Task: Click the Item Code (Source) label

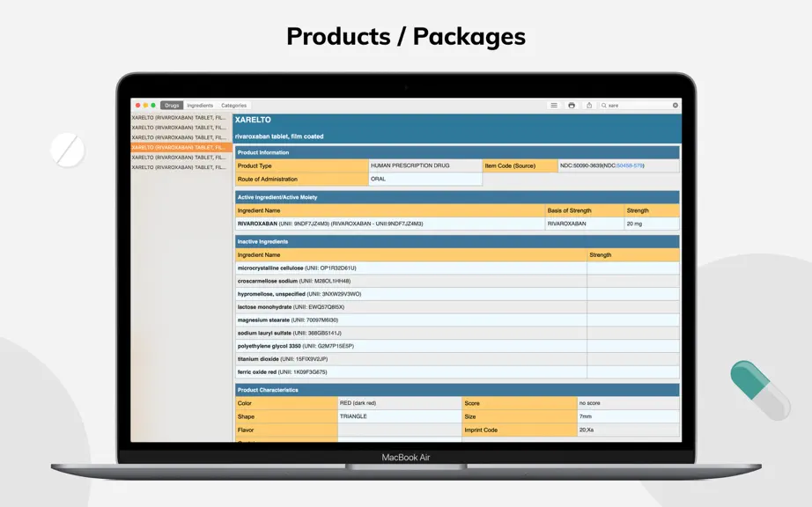Action: 520,165
